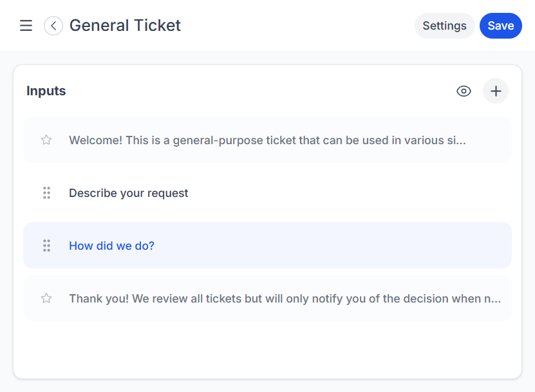
Task: Click the Inputs section heading
Action: pyautogui.click(x=46, y=91)
